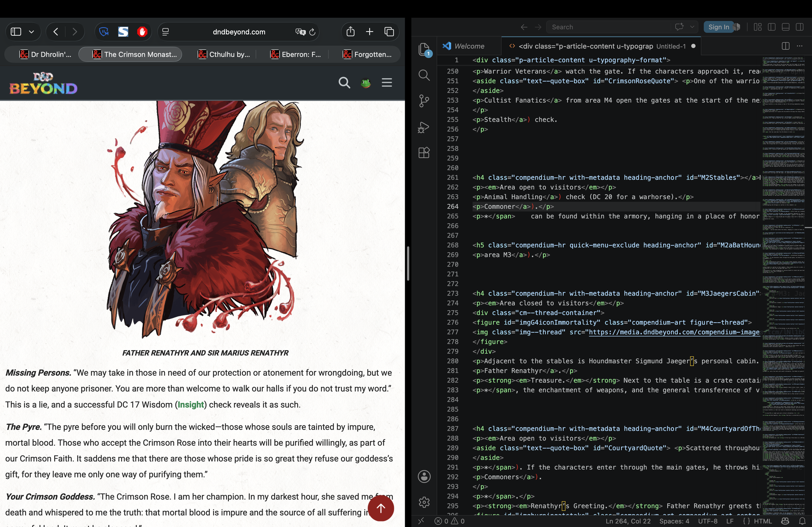Screen dimensions: 812x527
Task: Show Safari tab overview
Action: tap(389, 32)
